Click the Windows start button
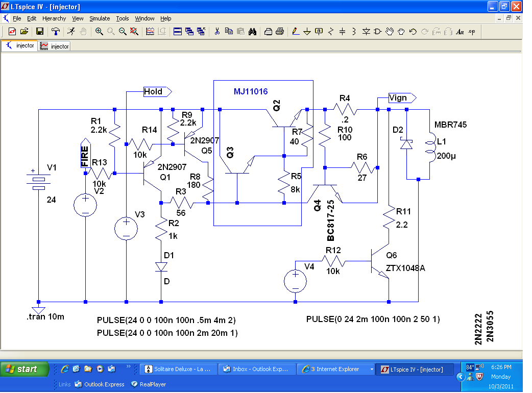532x393 pixels. point(25,369)
